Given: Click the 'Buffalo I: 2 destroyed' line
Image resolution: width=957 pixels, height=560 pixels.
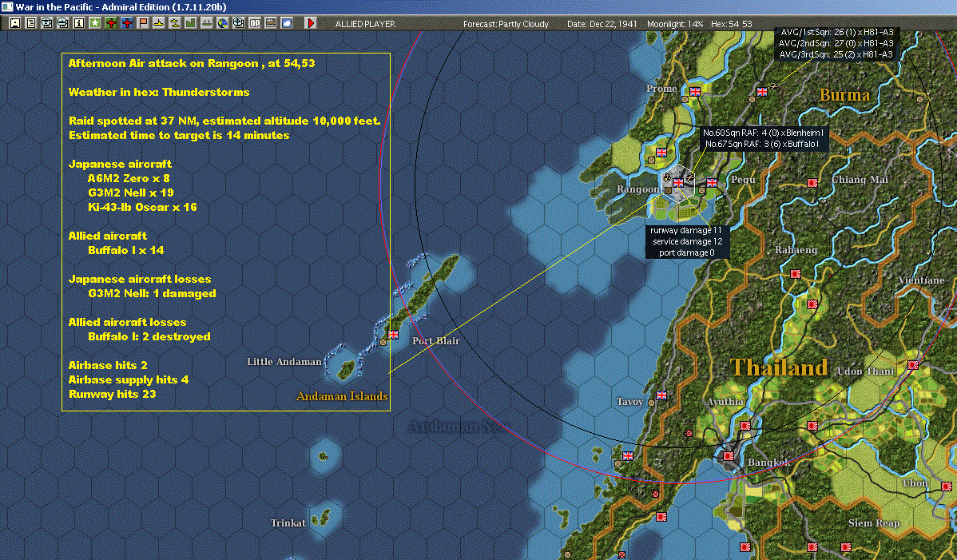Looking at the screenshot, I should pyautogui.click(x=149, y=337).
